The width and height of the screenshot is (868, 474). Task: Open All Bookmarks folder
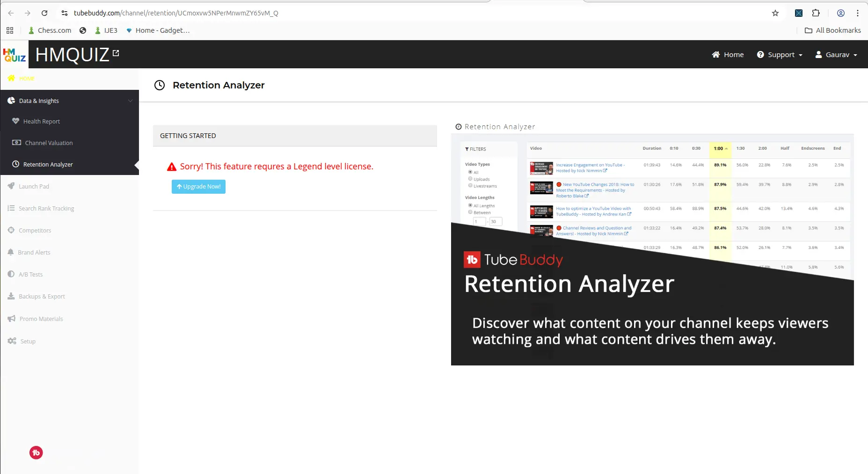(833, 30)
